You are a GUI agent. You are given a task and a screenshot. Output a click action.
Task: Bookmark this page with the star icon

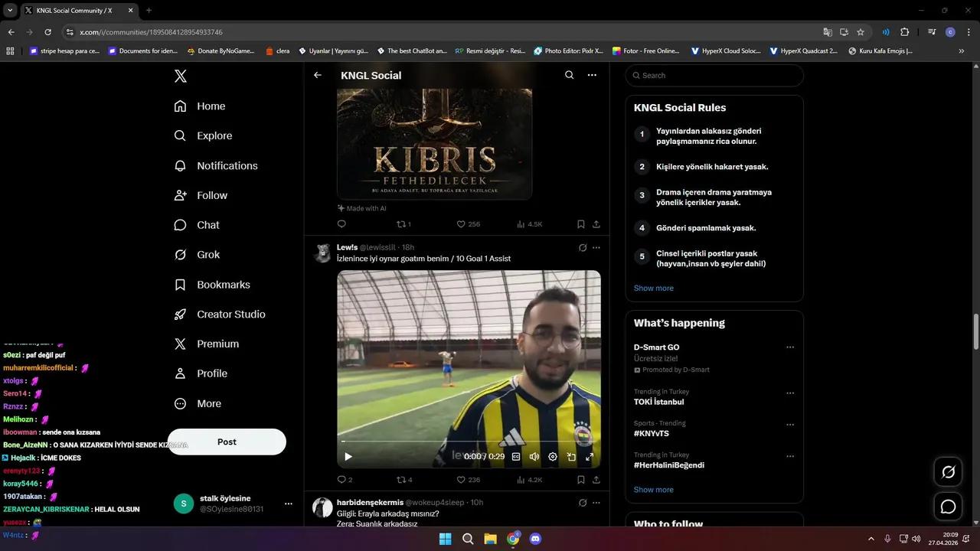click(x=861, y=32)
